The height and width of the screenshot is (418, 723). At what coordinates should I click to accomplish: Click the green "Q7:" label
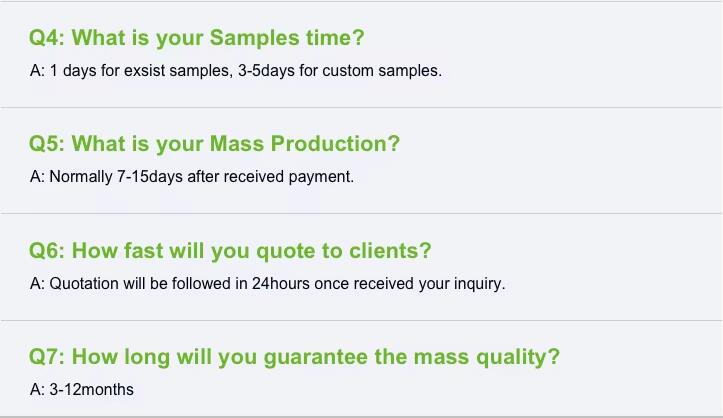click(47, 357)
